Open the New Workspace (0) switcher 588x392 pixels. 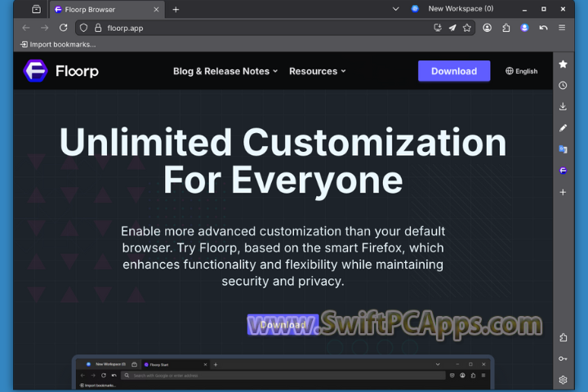point(452,9)
